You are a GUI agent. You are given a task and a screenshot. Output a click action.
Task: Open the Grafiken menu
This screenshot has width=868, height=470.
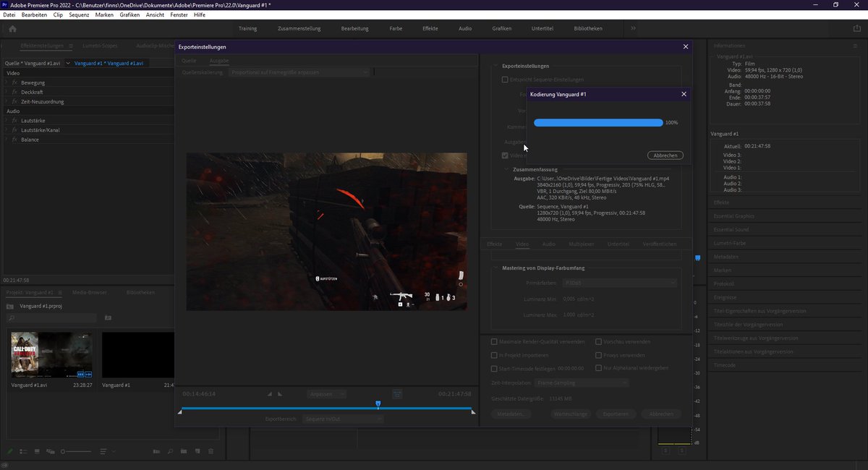130,14
